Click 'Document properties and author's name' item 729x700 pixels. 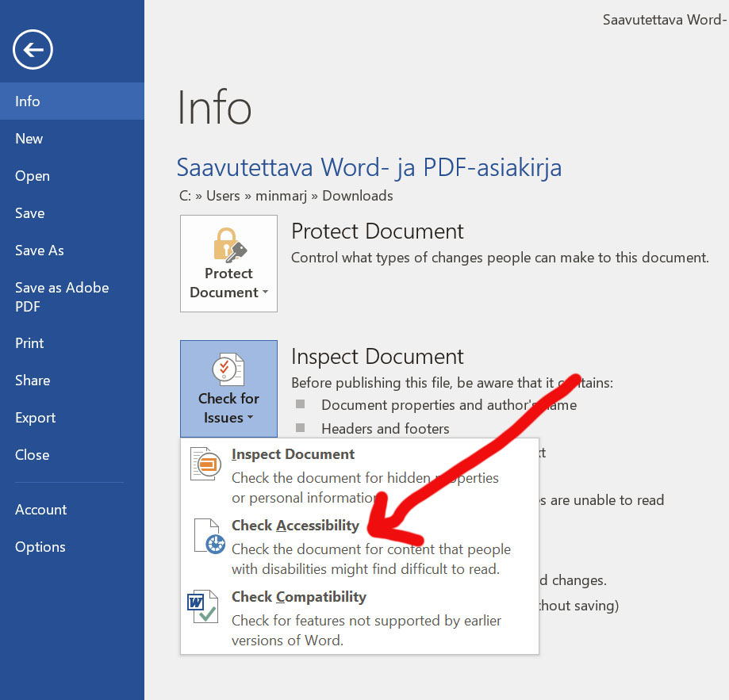point(449,405)
